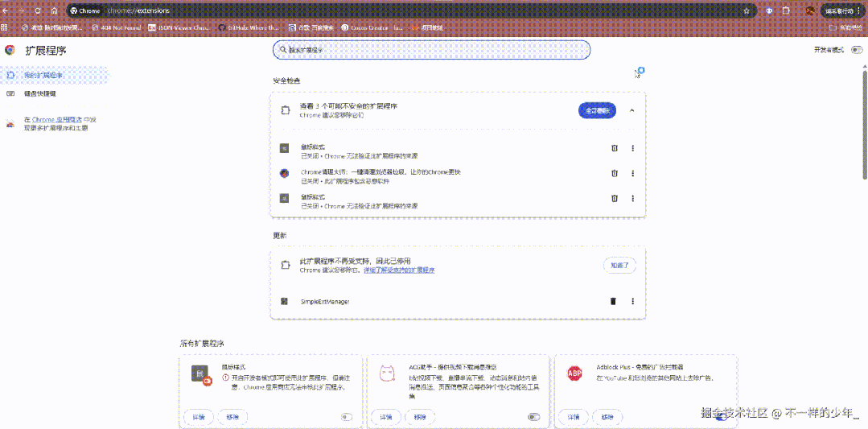Click 移除 on the Adblock Plus card
Screen dimensions: 868x429
pyautogui.click(x=607, y=417)
